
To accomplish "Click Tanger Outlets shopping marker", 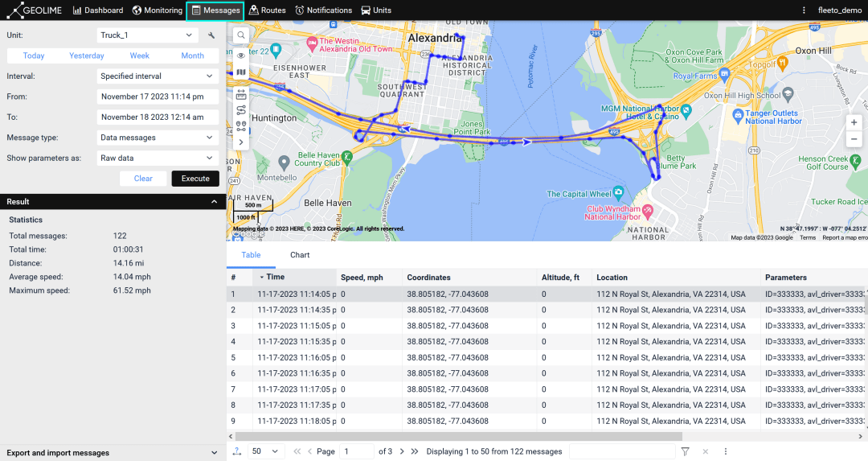I will [737, 116].
